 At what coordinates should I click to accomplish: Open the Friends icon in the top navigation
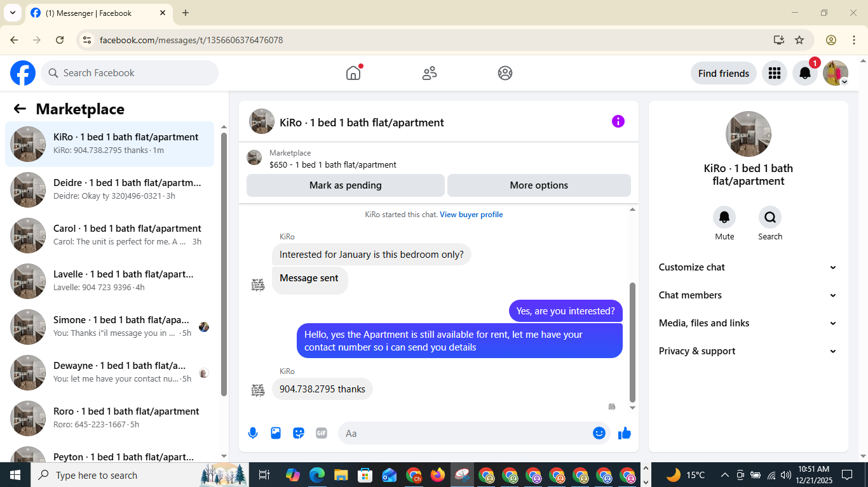click(430, 73)
